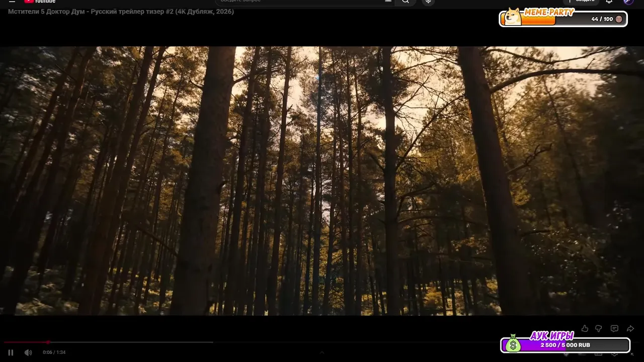
Task: Go to YouTube home via logo
Action: [x=40, y=2]
